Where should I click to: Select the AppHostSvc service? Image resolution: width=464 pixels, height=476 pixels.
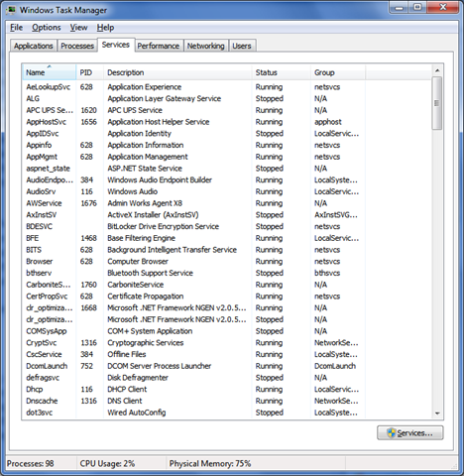click(47, 122)
